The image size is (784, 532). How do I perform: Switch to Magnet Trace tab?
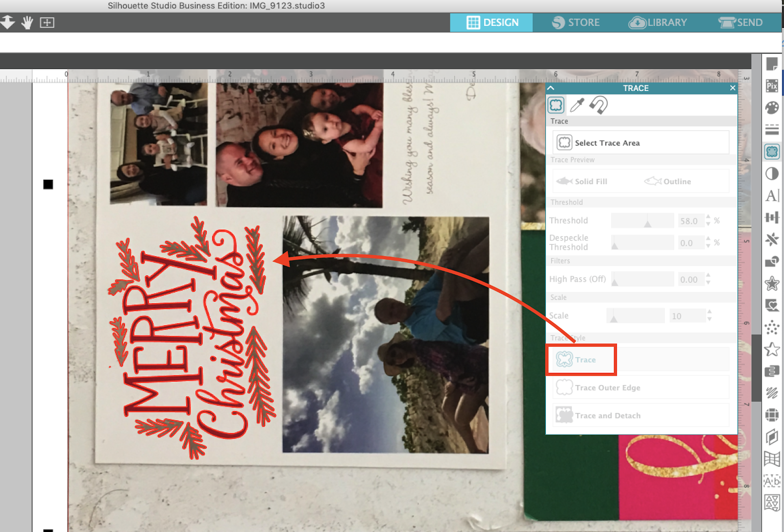[x=598, y=105]
